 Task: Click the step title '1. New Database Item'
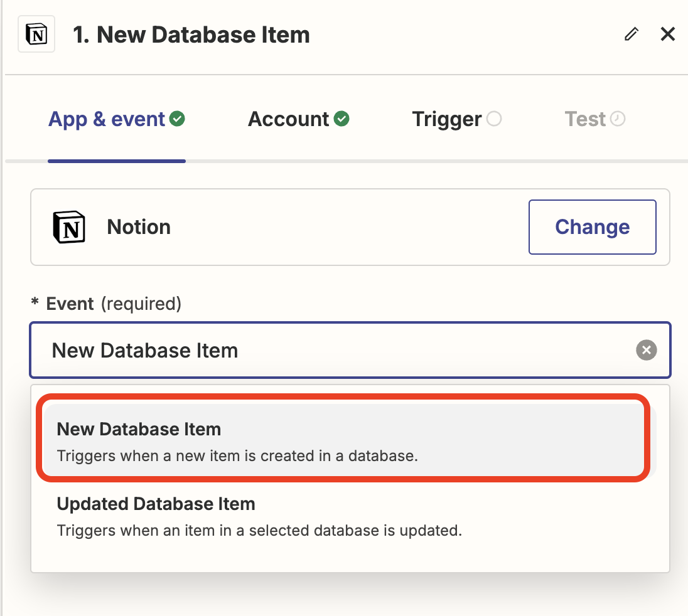click(x=191, y=35)
